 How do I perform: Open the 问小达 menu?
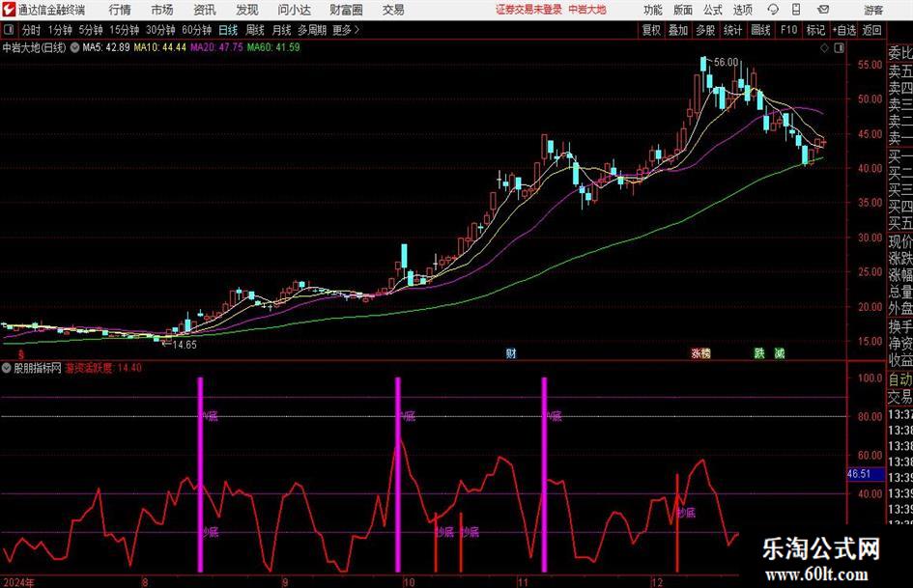pos(294,10)
